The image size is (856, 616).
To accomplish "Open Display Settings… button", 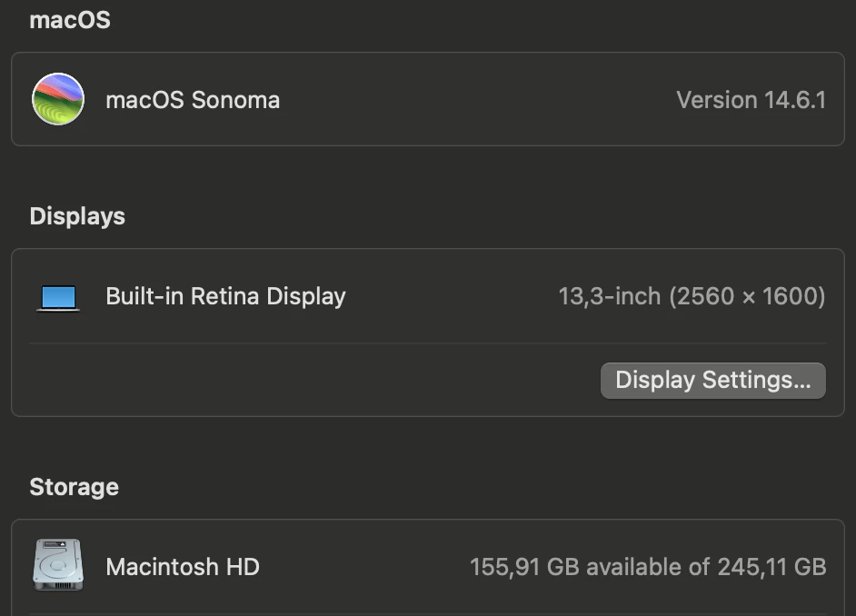I will [712, 380].
